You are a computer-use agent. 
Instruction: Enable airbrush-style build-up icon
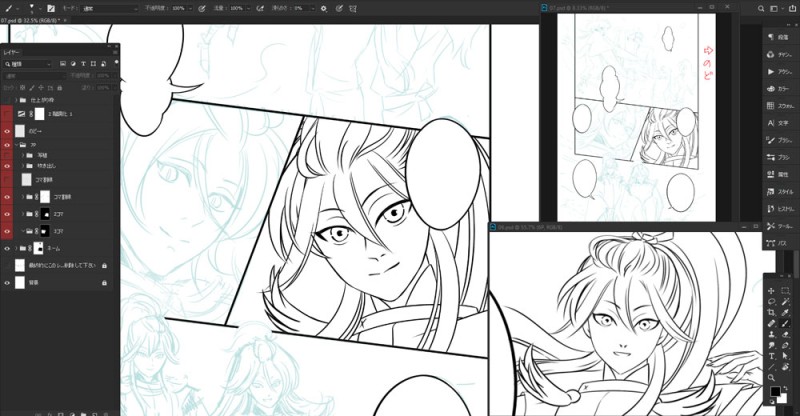[x=260, y=9]
